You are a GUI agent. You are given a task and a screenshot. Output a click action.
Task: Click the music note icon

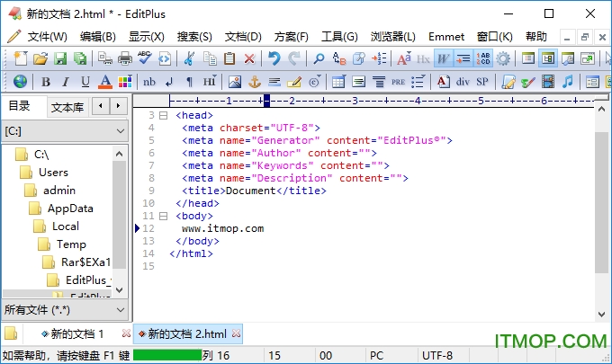coord(568,82)
